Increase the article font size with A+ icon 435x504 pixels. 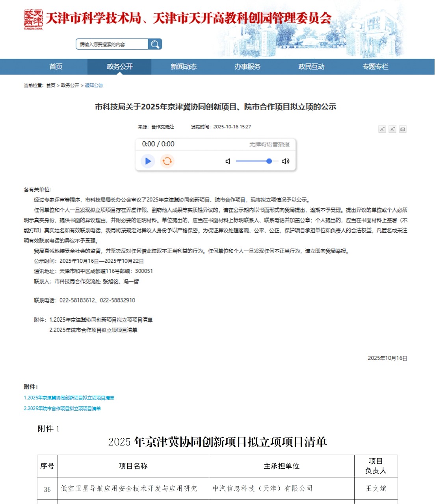pyautogui.click(x=392, y=129)
